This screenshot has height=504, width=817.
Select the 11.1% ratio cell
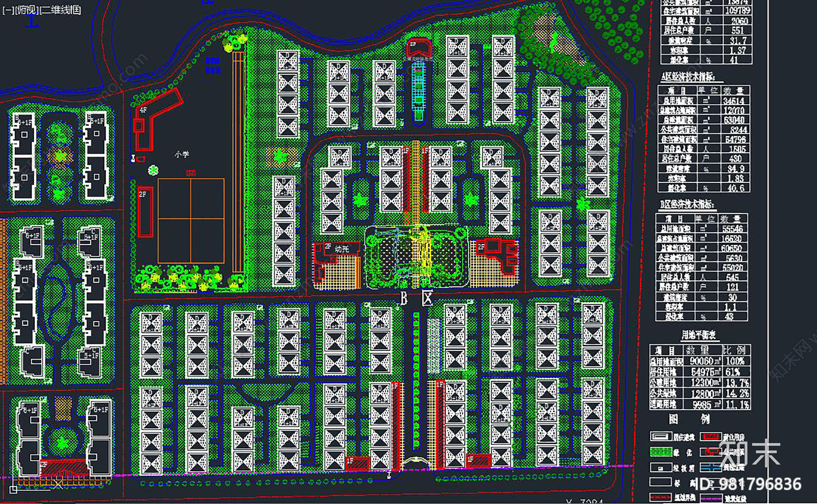click(737, 404)
